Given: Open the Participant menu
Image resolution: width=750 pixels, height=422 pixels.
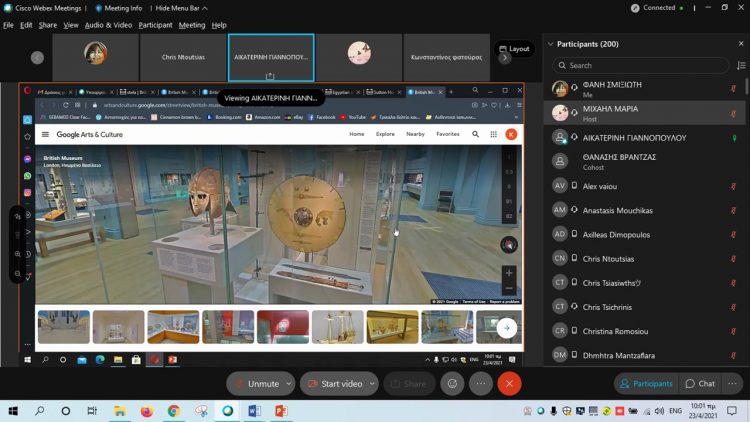Looking at the screenshot, I should coord(155,25).
